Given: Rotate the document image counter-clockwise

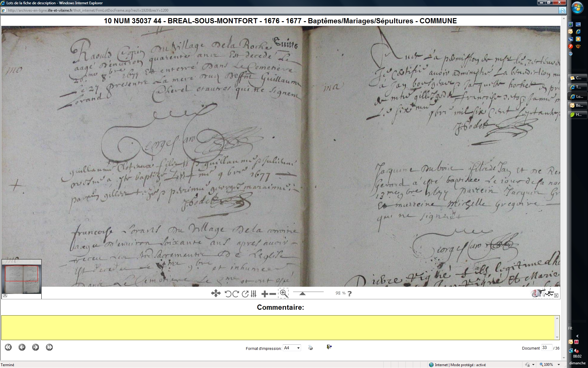Looking at the screenshot, I should (228, 294).
